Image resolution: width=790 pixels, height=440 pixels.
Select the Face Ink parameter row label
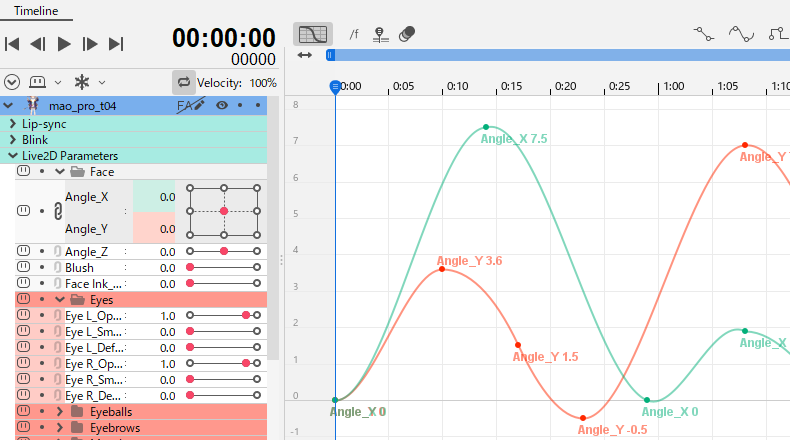click(x=93, y=284)
